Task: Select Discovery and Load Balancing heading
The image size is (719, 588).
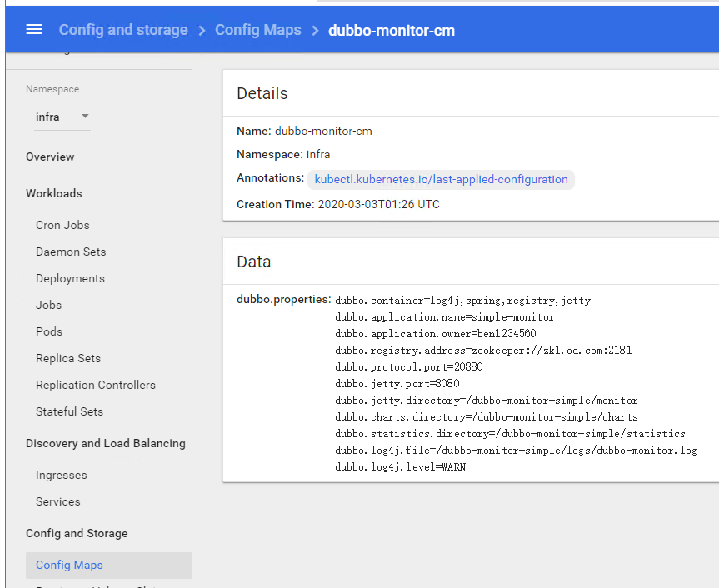Action: (x=106, y=443)
